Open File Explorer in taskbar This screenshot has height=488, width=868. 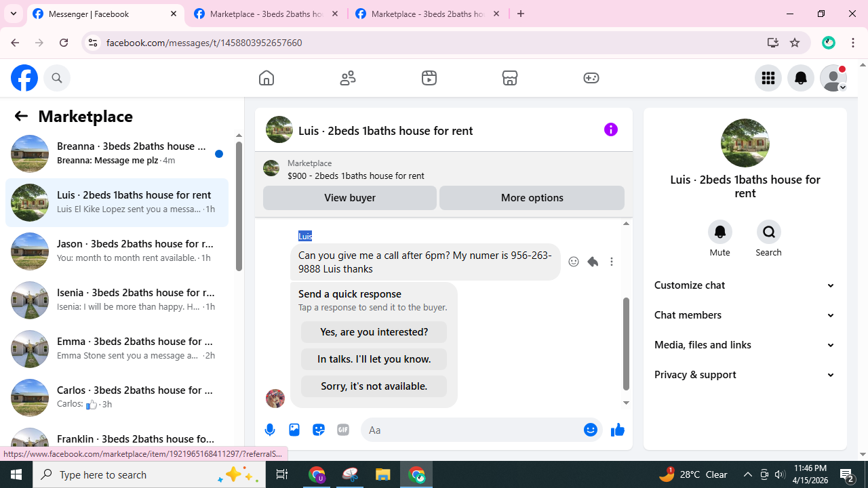click(383, 474)
